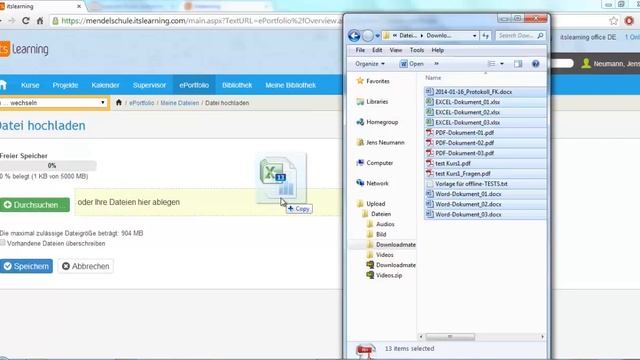This screenshot has width=640, height=360.
Task: Select Videos.zip in navigation tree
Action: (x=384, y=275)
